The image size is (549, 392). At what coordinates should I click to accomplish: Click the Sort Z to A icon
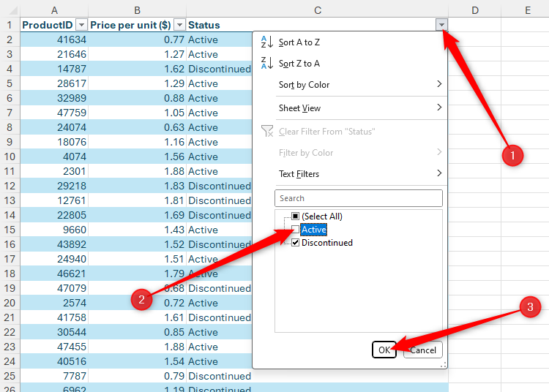[x=266, y=64]
